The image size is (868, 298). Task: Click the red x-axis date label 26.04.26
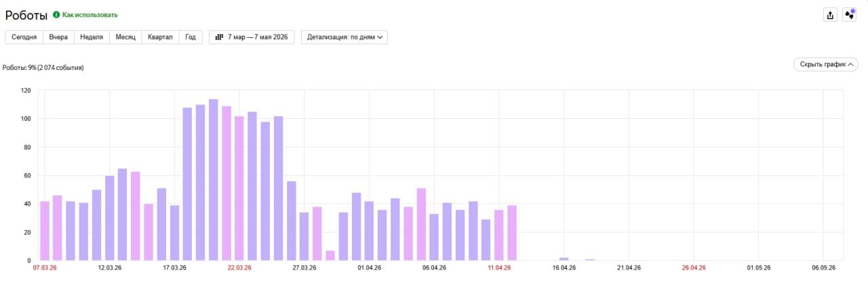click(x=694, y=268)
